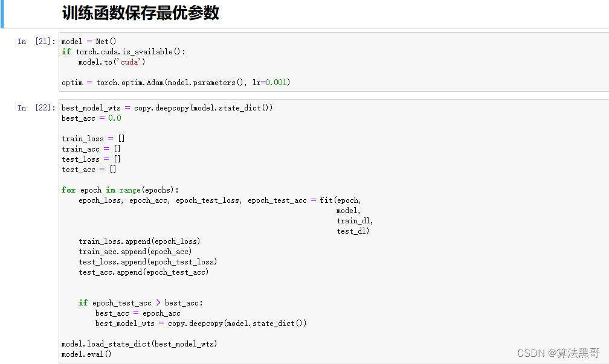Click the train_acc.append(epoch_acc) line
Viewport: 609px width, 364px height.
[x=135, y=252]
